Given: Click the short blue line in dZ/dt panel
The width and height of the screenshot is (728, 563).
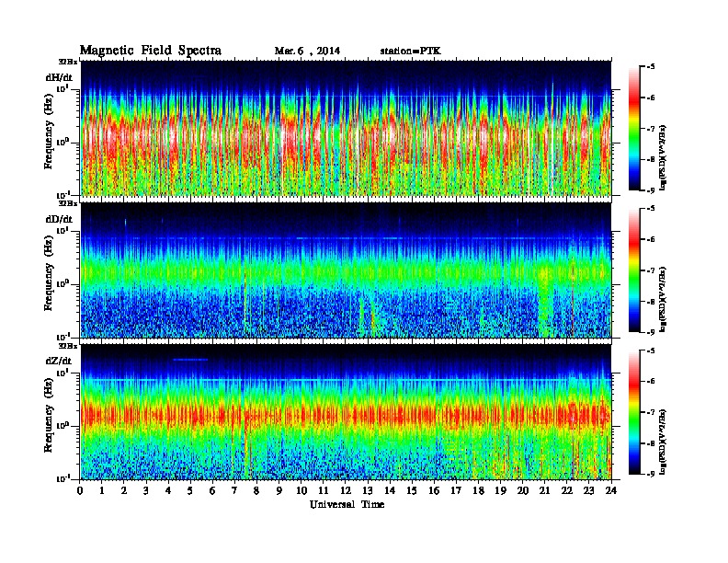Looking at the screenshot, I should (x=190, y=360).
